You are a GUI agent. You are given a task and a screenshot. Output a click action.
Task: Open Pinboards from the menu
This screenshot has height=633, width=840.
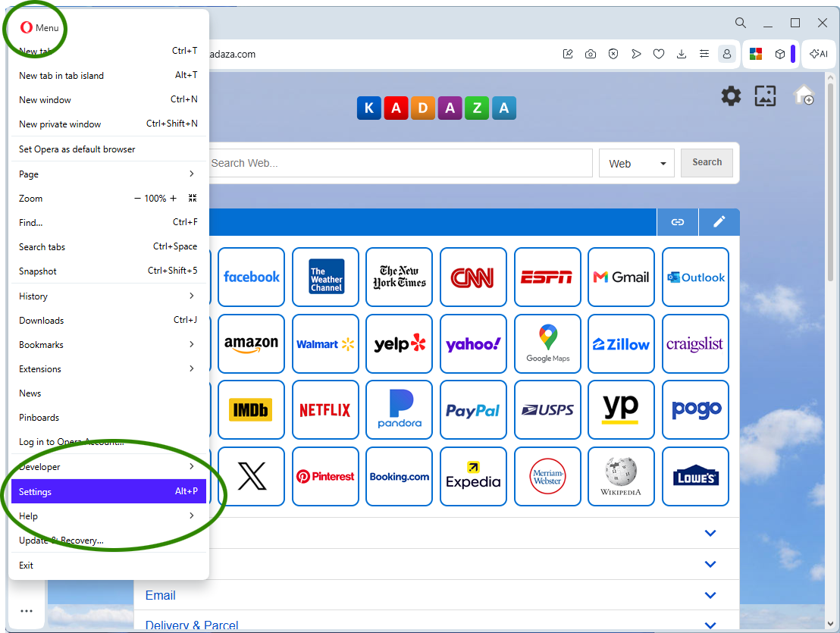[x=108, y=417]
